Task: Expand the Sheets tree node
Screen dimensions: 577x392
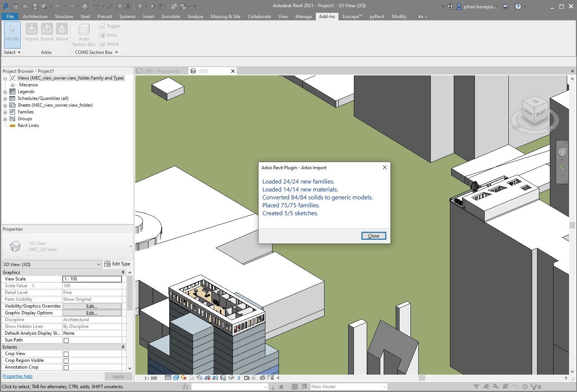Action: pyautogui.click(x=5, y=106)
